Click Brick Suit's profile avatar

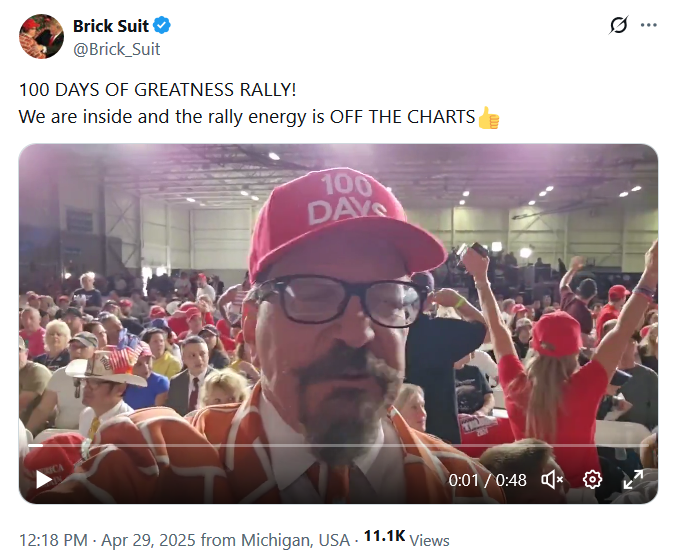click(x=41, y=37)
